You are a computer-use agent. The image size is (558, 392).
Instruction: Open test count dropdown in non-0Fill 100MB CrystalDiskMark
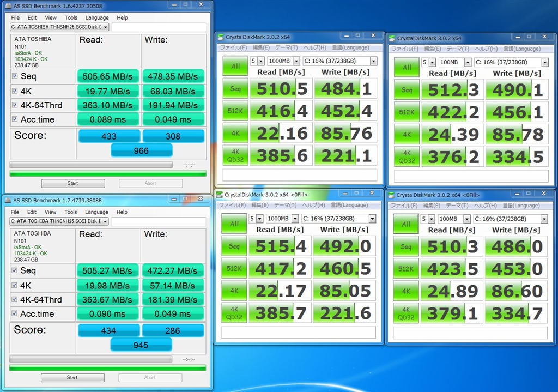(x=432, y=62)
